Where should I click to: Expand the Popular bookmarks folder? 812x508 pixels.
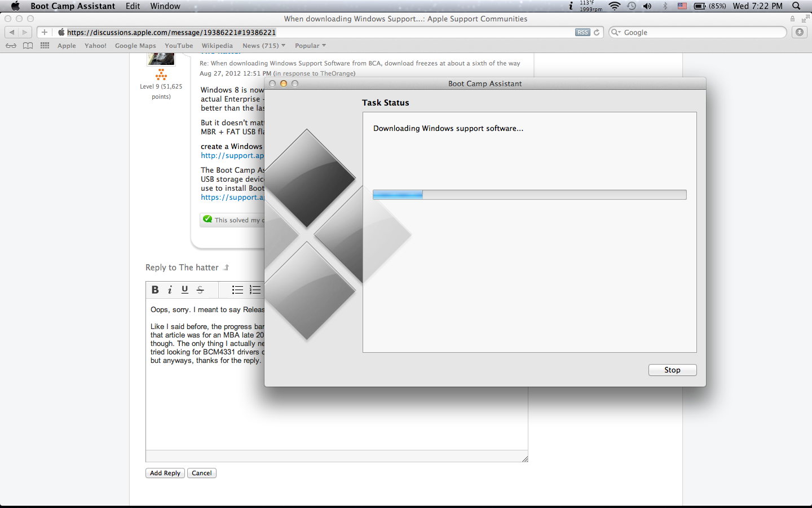coord(310,46)
